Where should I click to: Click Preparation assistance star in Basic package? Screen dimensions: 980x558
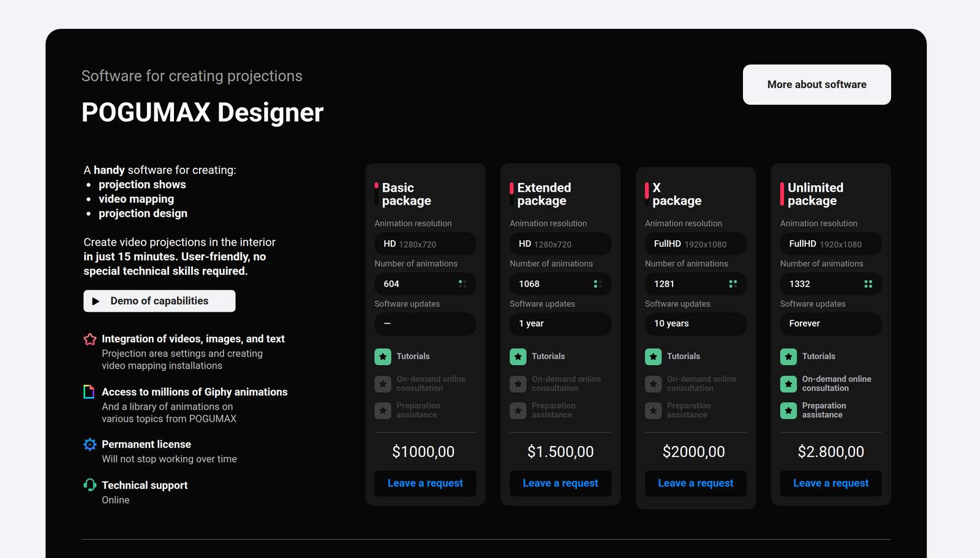383,410
